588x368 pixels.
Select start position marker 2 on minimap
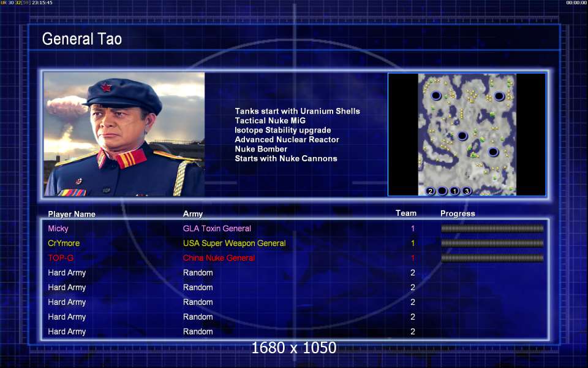pos(430,191)
